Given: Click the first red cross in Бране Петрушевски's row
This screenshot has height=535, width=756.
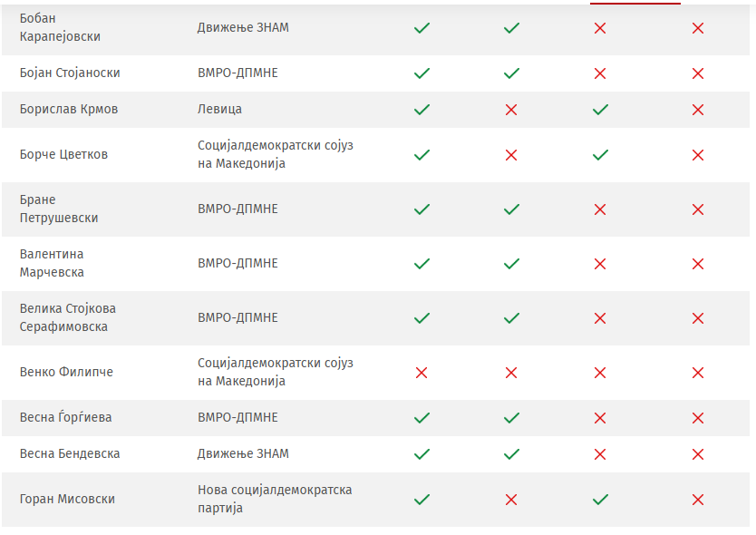Looking at the screenshot, I should [x=600, y=209].
